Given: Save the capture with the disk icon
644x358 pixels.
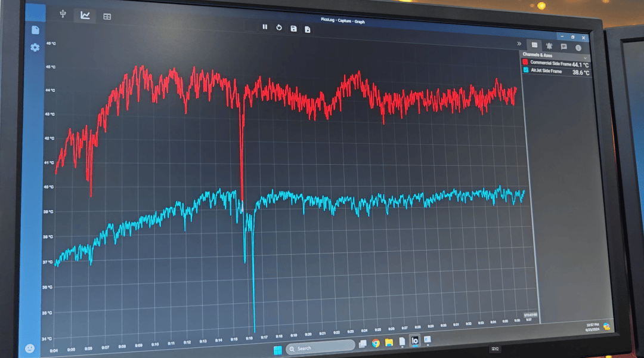Looking at the screenshot, I should (x=293, y=29).
